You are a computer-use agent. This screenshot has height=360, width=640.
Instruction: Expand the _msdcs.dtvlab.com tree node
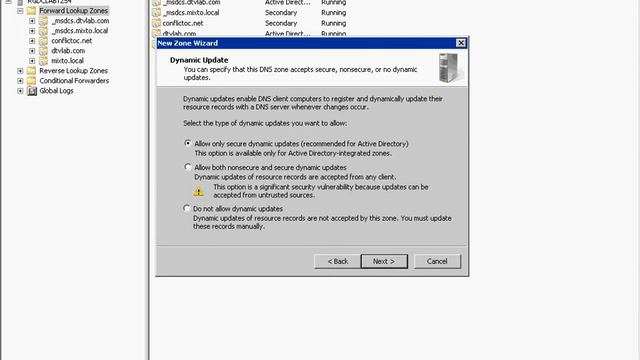[x=32, y=21]
